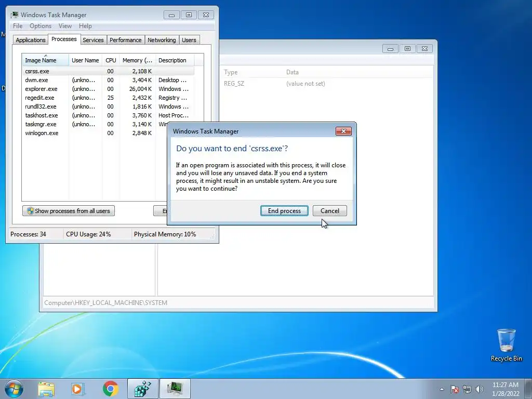The image size is (532, 399).
Task: Select the REG_SZ value entry in Registry Editor
Action: pyautogui.click(x=234, y=84)
